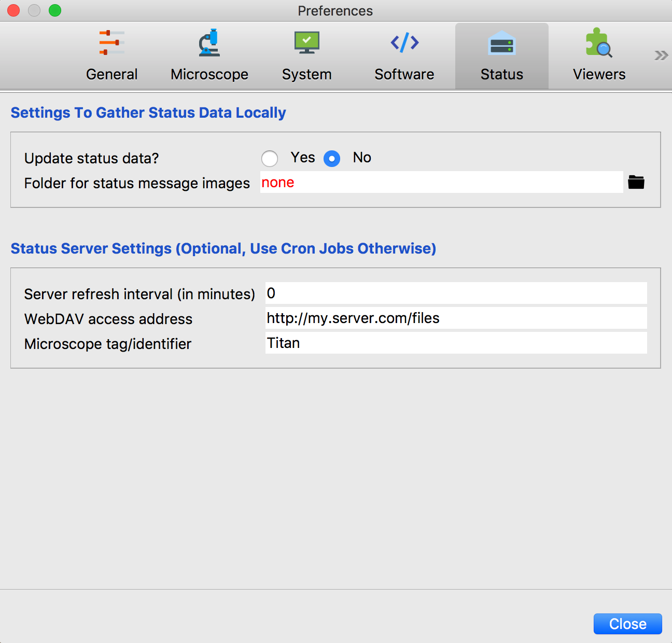Show more preference tabs with the double chevron
Screen dimensions: 672x643
661,55
